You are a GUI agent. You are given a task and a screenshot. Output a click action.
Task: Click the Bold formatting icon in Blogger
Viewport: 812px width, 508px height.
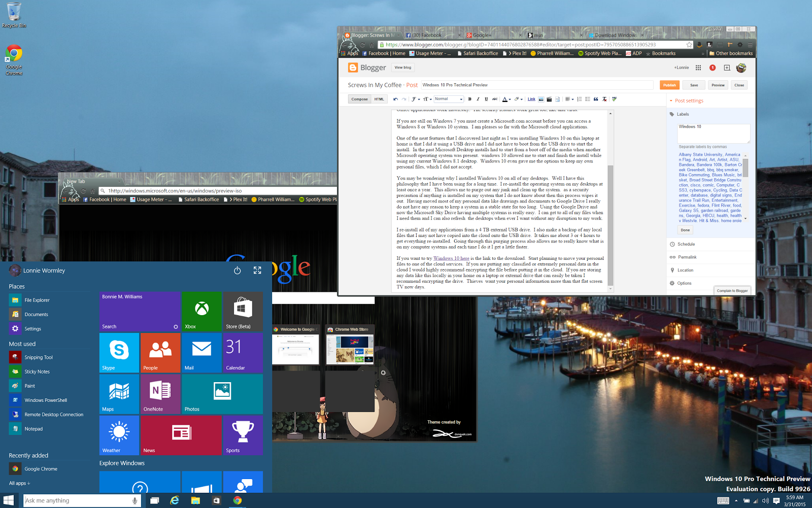point(470,99)
